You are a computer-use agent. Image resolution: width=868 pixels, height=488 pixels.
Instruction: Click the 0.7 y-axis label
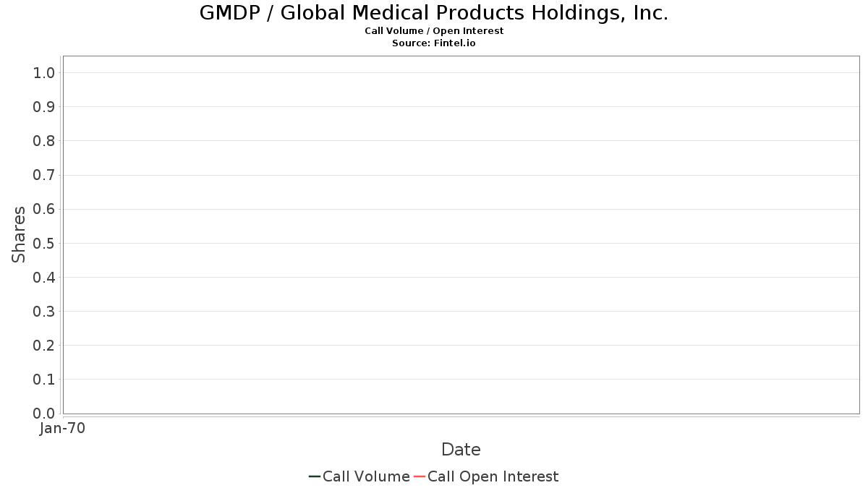(44, 175)
